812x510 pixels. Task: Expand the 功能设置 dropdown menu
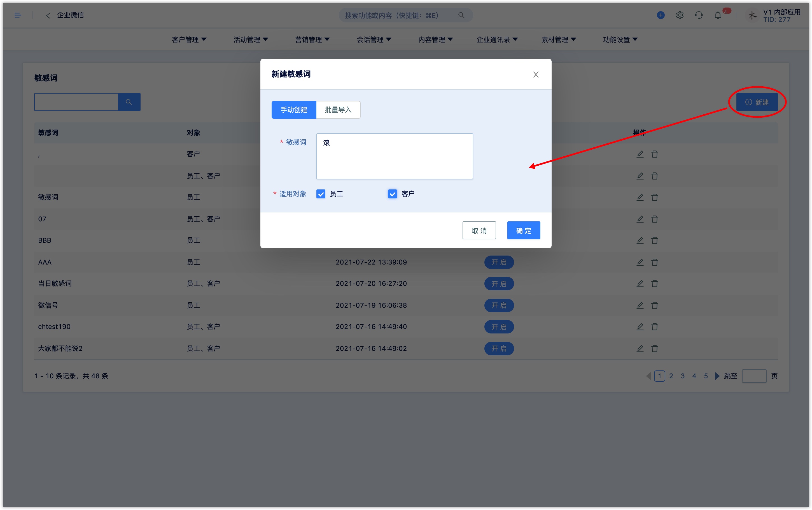[620, 40]
